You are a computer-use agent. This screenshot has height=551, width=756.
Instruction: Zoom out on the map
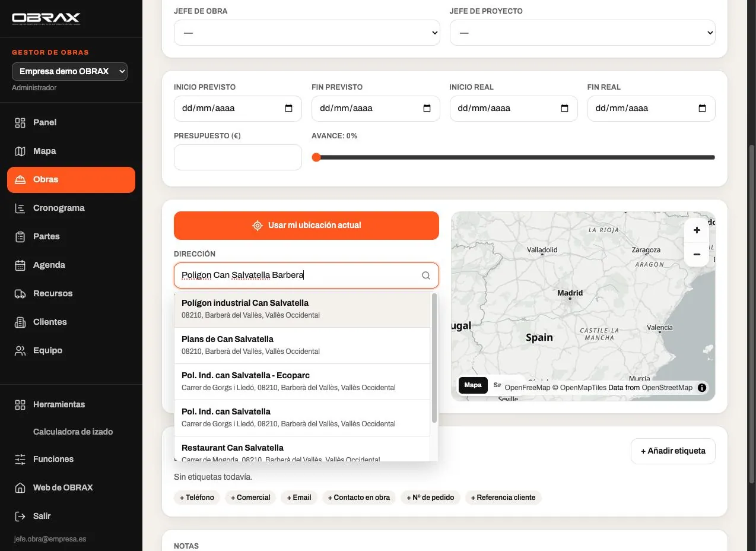pos(697,254)
